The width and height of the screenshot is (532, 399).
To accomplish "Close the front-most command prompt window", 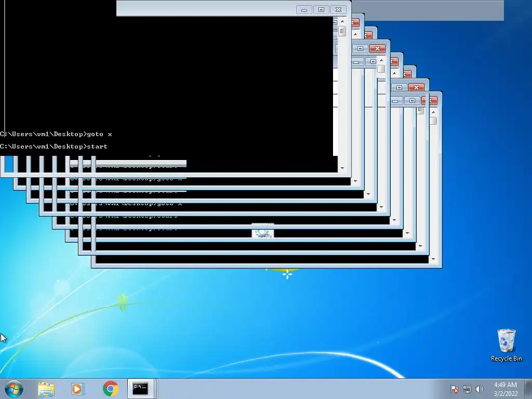I will (338, 9).
